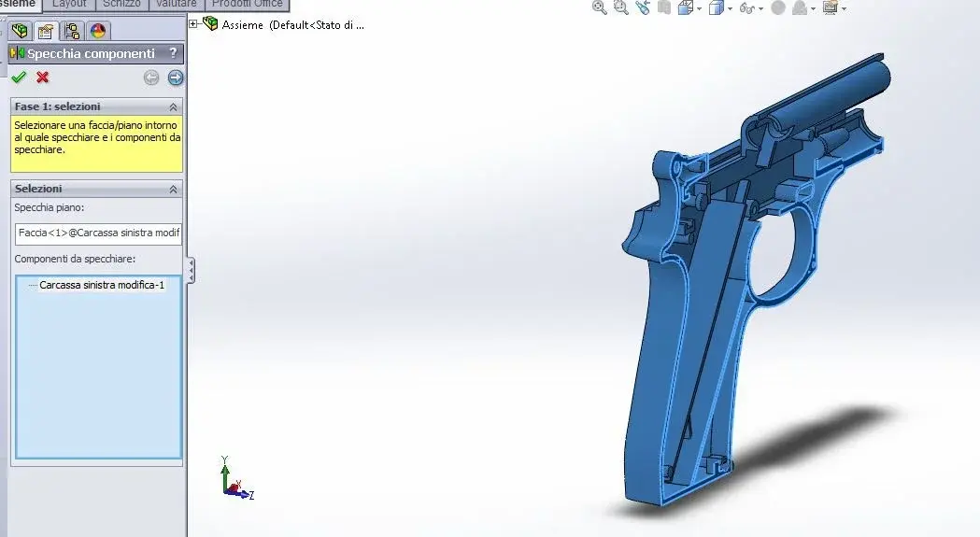Click the View Settings monitor icon
The height and width of the screenshot is (537, 980).
831,7
